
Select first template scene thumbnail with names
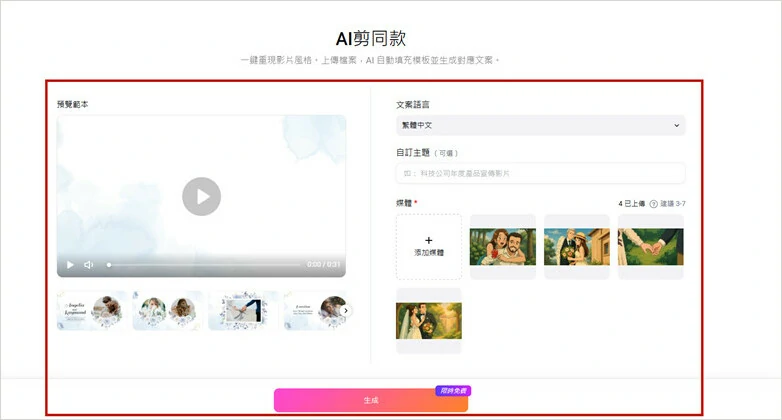click(92, 310)
